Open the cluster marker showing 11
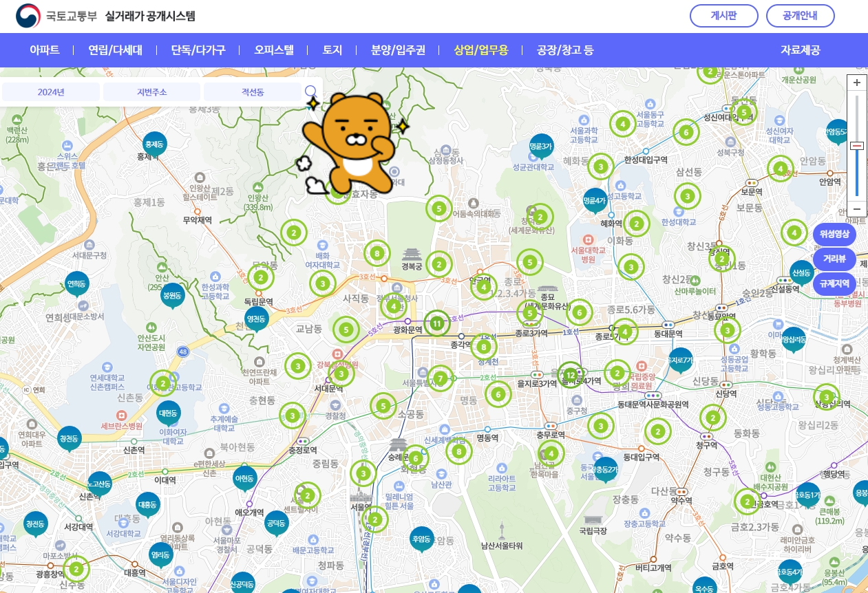This screenshot has height=593, width=868. click(x=436, y=322)
